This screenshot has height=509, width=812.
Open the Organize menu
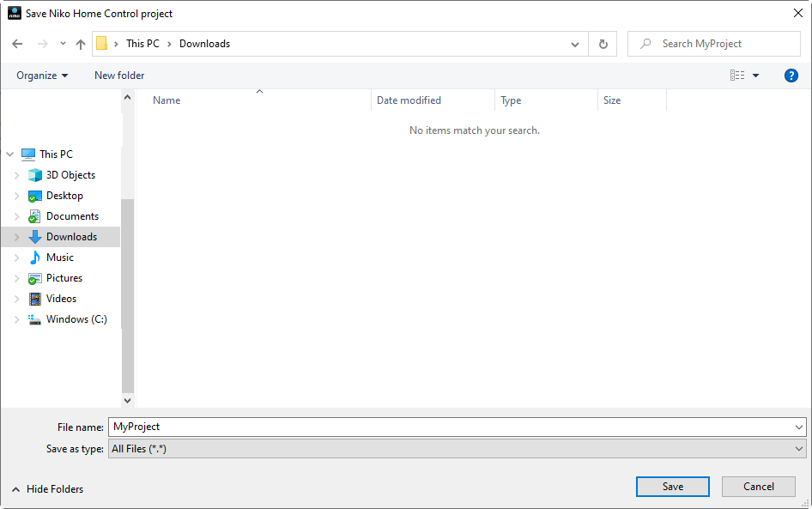point(42,76)
